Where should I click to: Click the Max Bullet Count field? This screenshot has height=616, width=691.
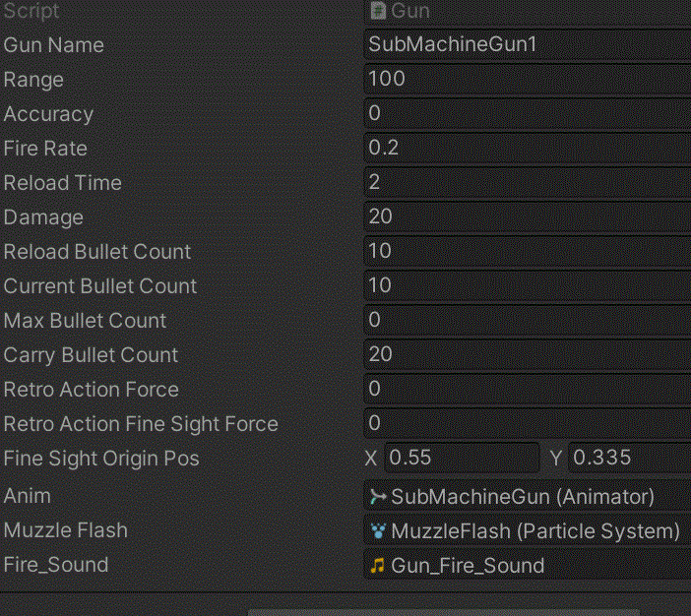coord(528,320)
